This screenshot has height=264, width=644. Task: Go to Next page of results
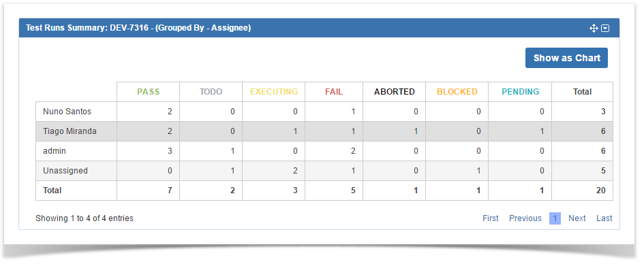click(577, 218)
